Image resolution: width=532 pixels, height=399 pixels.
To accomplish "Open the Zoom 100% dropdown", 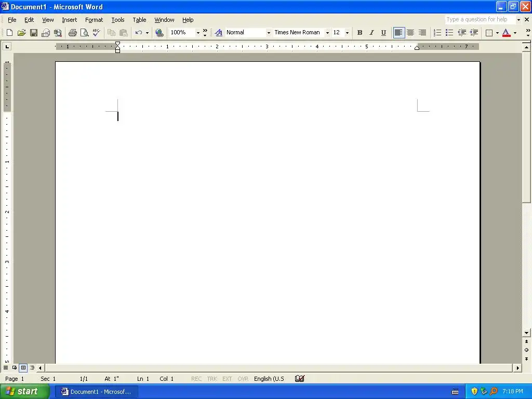I will [198, 33].
